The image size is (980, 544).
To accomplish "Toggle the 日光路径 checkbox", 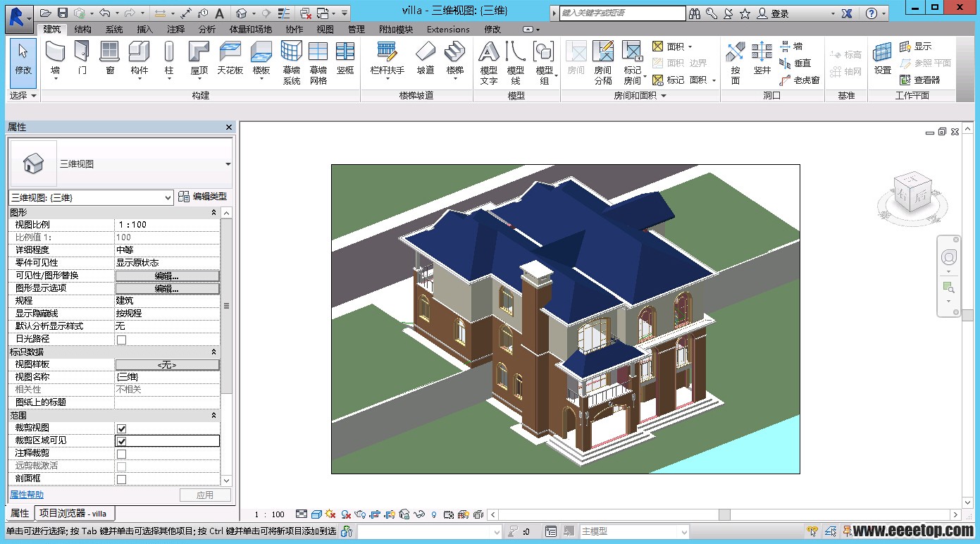I will [x=121, y=339].
